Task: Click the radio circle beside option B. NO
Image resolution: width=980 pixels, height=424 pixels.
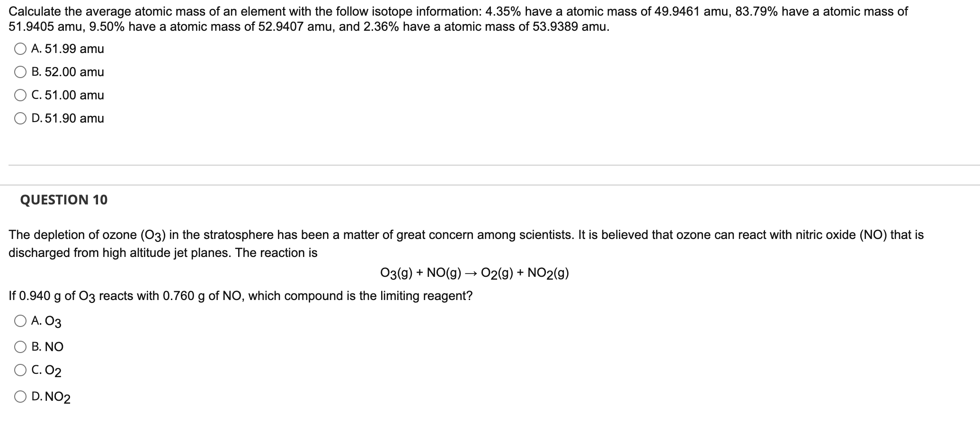Action: pyautogui.click(x=20, y=346)
